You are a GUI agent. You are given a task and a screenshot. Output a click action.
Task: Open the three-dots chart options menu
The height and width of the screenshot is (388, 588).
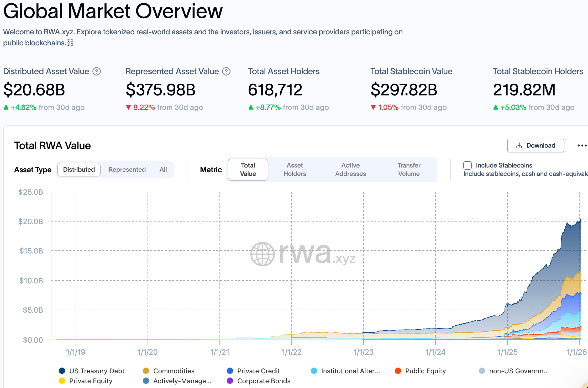582,145
